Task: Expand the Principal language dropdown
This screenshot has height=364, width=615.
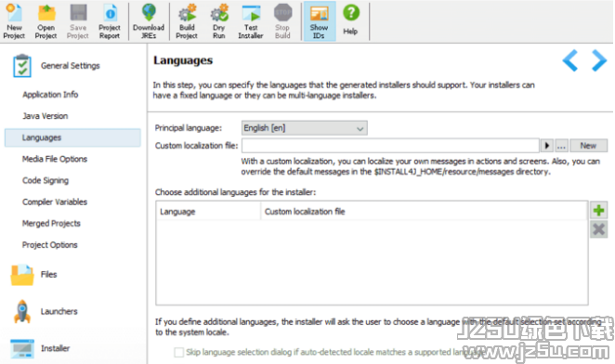Action: pos(305,128)
